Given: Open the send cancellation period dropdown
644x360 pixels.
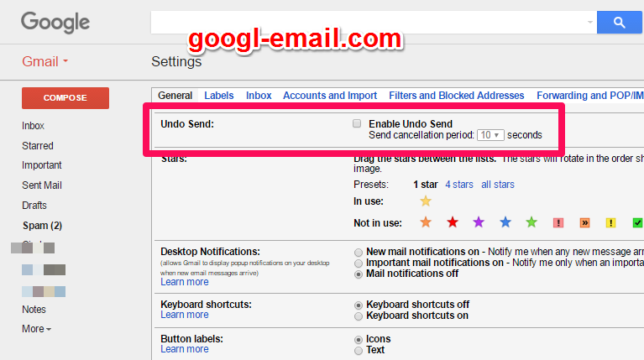Looking at the screenshot, I should coord(490,135).
